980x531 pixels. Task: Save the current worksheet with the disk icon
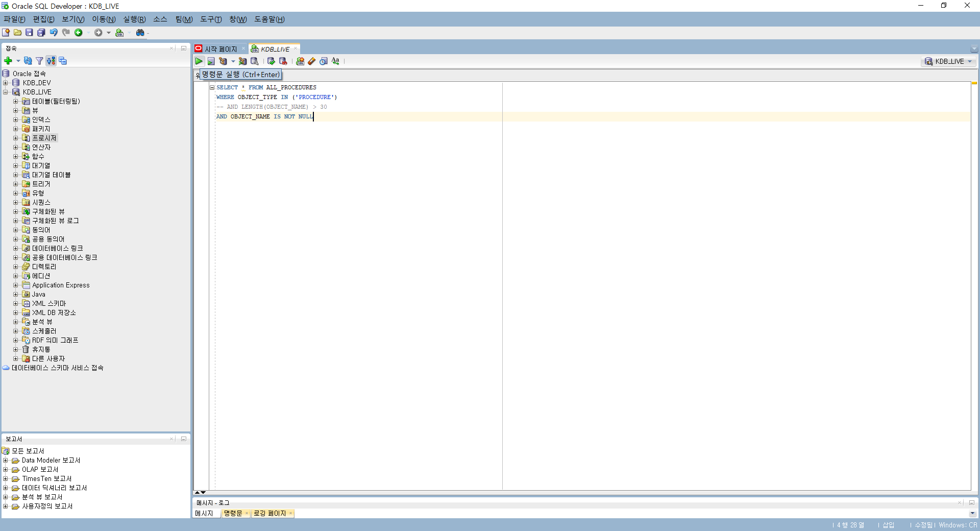click(29, 33)
